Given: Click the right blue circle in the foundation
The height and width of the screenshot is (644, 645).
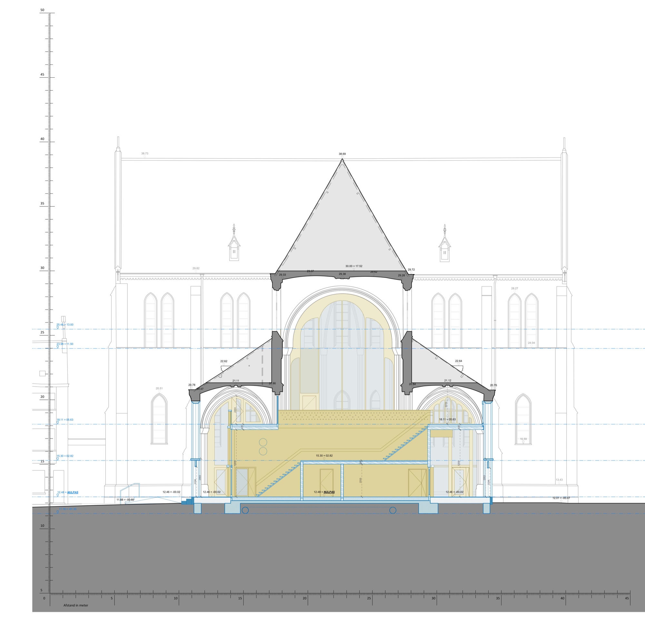Looking at the screenshot, I should (x=392, y=510).
